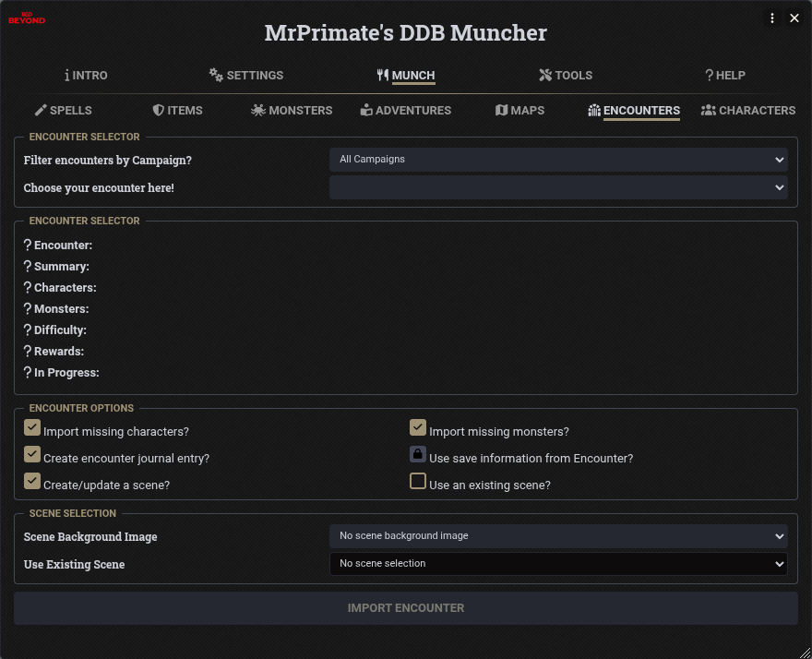Open the Tools tab
This screenshot has height=659, width=812.
566,76
